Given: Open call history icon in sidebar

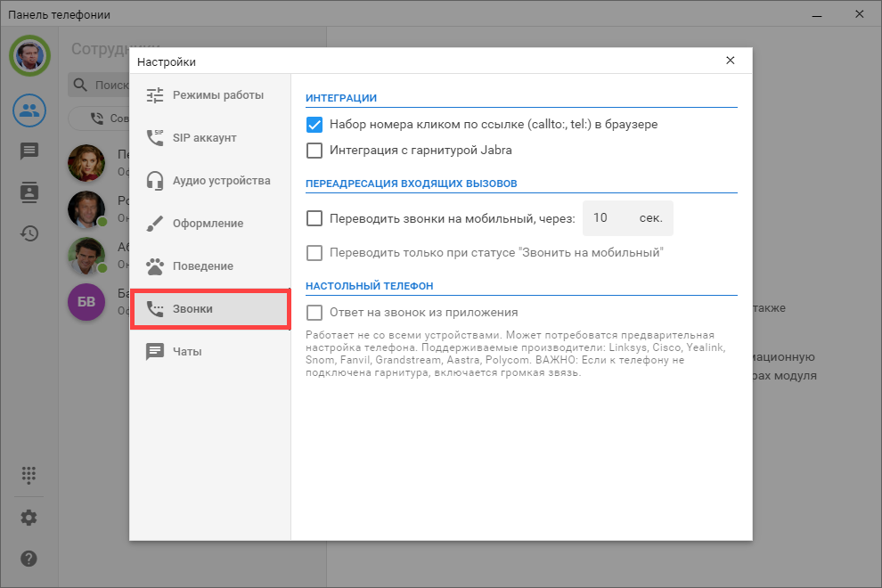Looking at the screenshot, I should tap(29, 233).
